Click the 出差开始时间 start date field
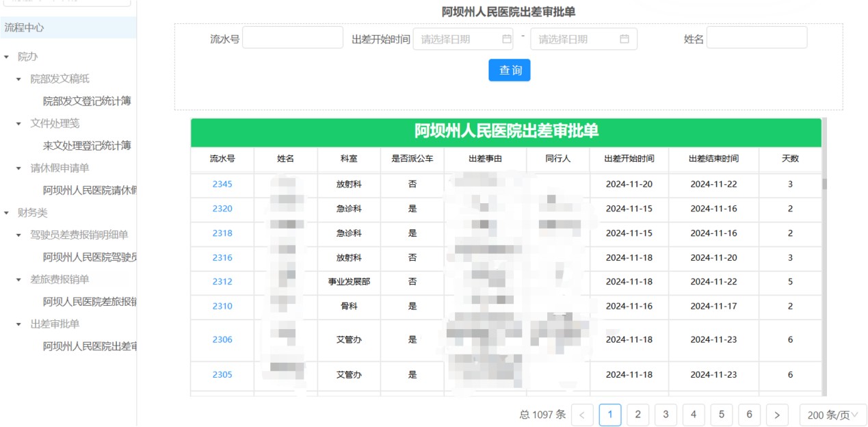 [x=463, y=39]
